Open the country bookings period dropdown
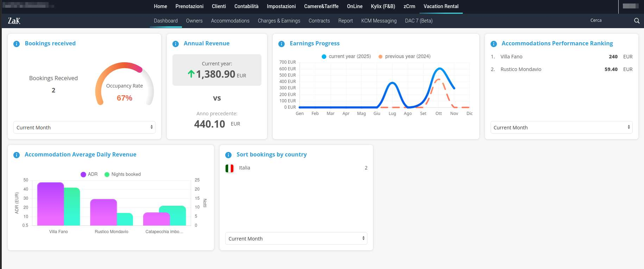Screen dimensions: 644x269 point(296,238)
